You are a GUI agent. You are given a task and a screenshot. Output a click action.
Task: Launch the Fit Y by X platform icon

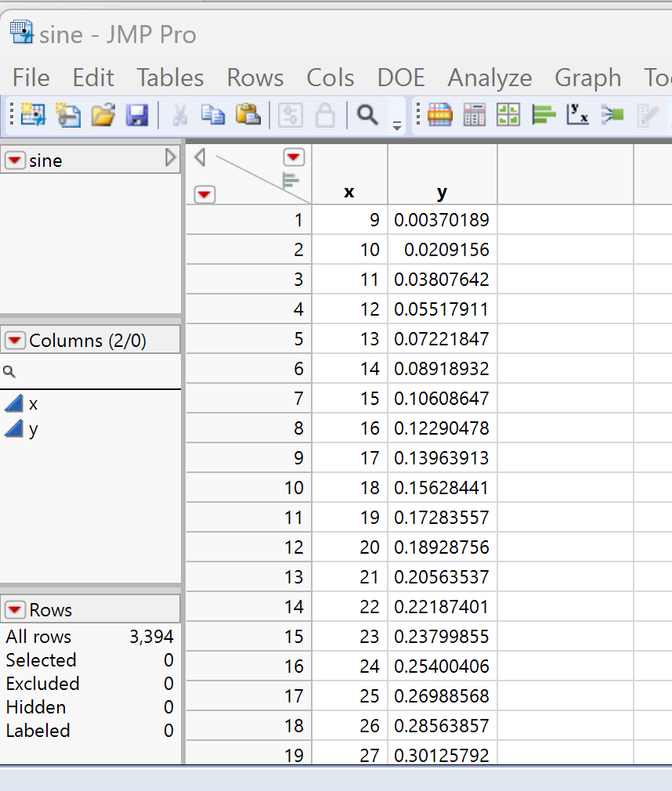[x=578, y=114]
